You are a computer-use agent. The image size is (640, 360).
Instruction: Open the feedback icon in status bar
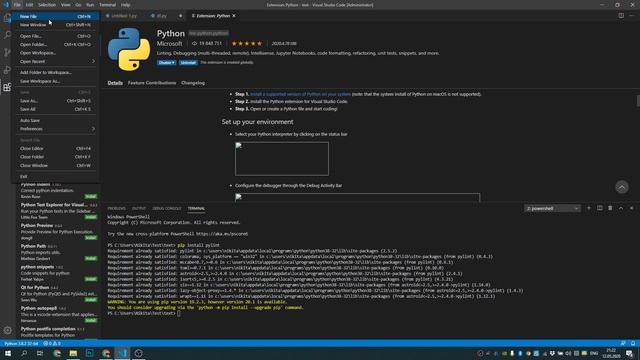(x=623, y=344)
